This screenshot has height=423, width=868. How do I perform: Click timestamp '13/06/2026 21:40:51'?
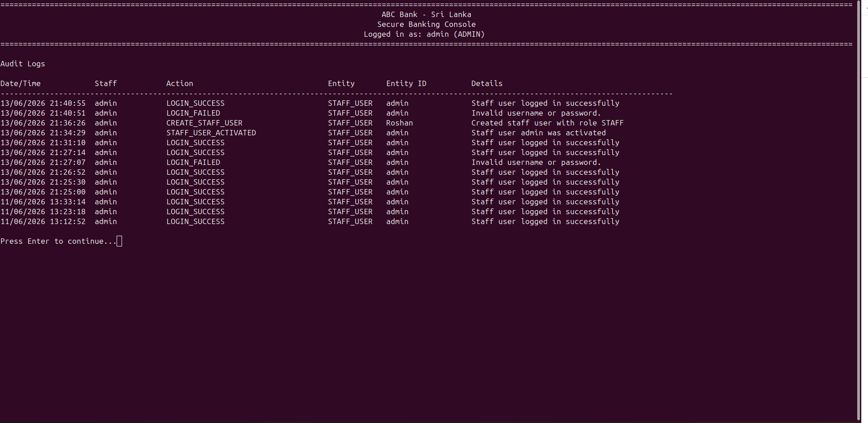coord(43,113)
